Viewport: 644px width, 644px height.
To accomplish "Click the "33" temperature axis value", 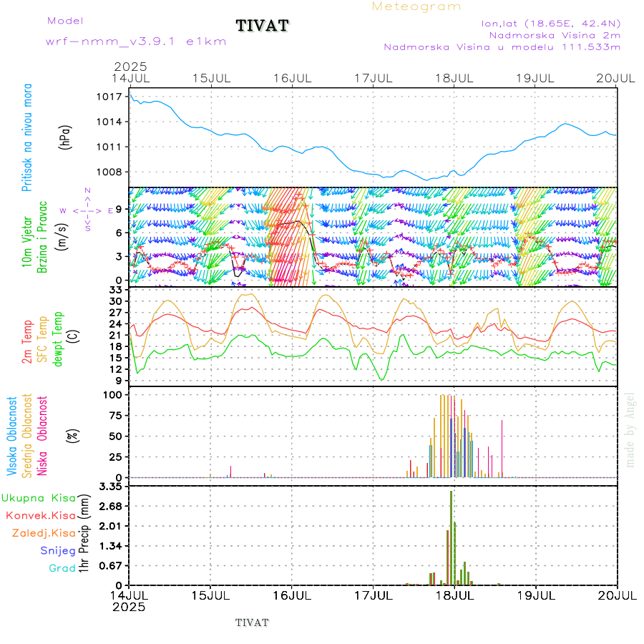I will point(116,290).
